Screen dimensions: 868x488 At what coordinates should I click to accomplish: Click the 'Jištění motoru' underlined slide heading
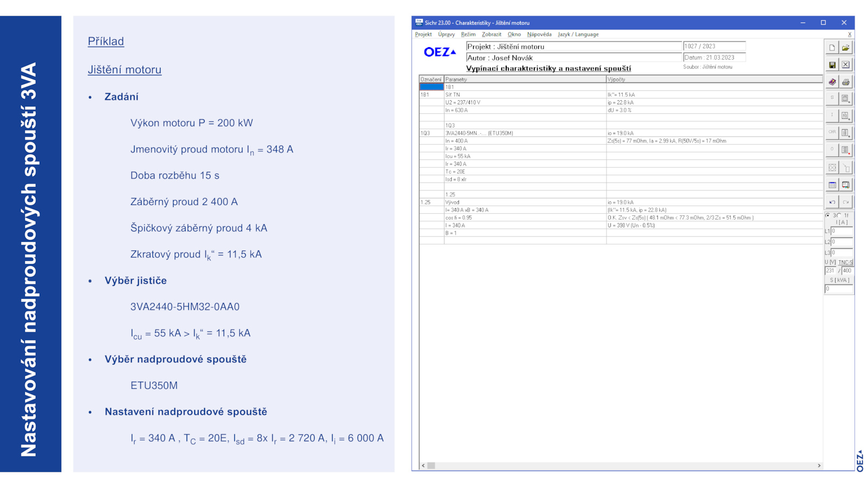click(x=125, y=69)
